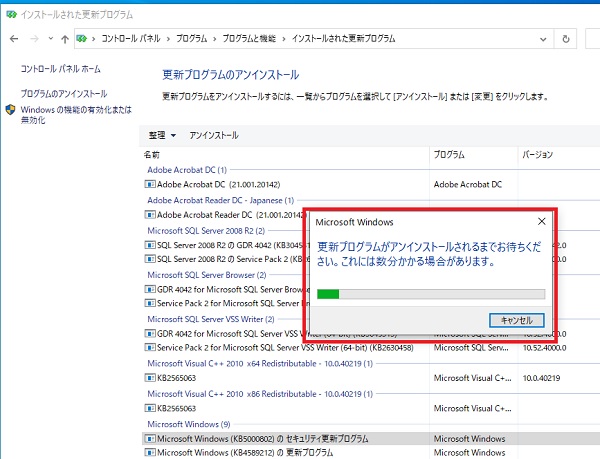The image size is (600, 459).
Task: Select Service Pack 2 for SQL Server Browser icon
Action: click(x=150, y=303)
